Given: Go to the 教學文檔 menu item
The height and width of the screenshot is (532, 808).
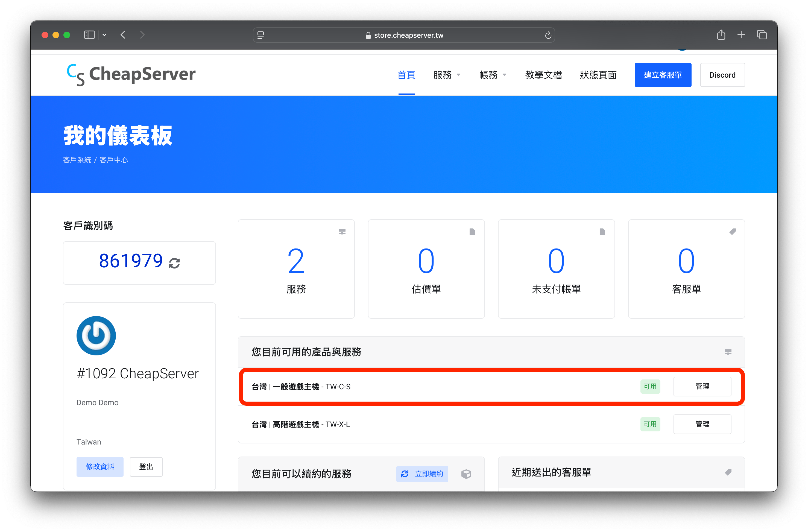Looking at the screenshot, I should [543, 75].
